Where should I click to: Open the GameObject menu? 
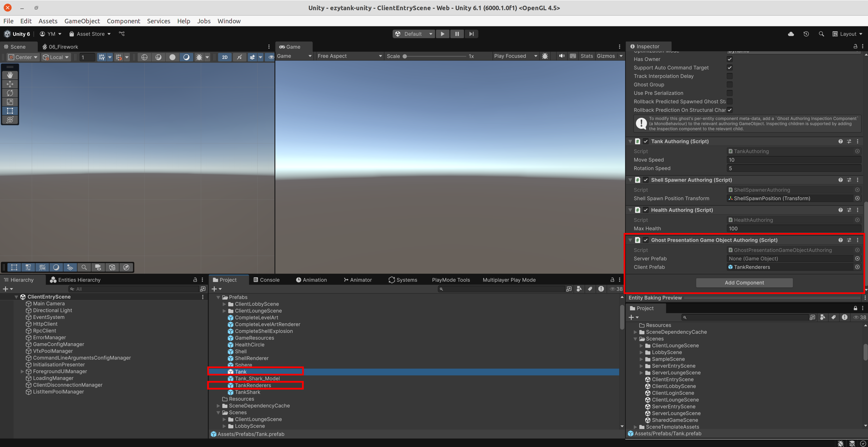point(82,21)
